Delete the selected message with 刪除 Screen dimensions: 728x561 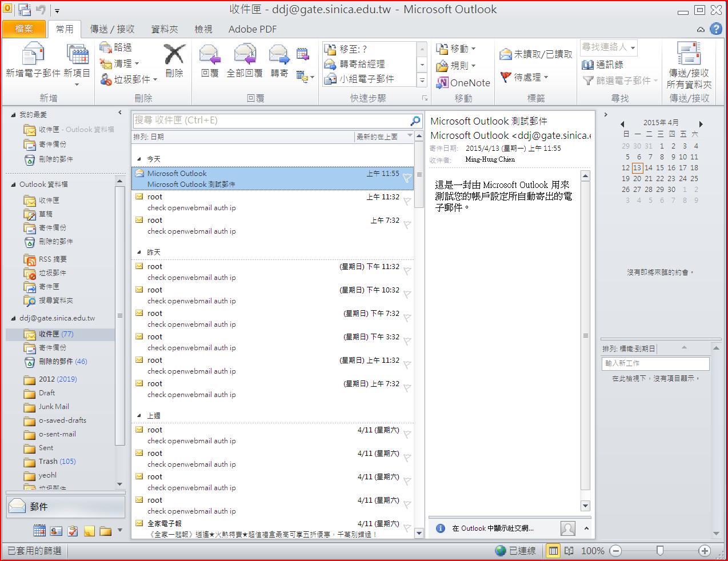point(174,61)
